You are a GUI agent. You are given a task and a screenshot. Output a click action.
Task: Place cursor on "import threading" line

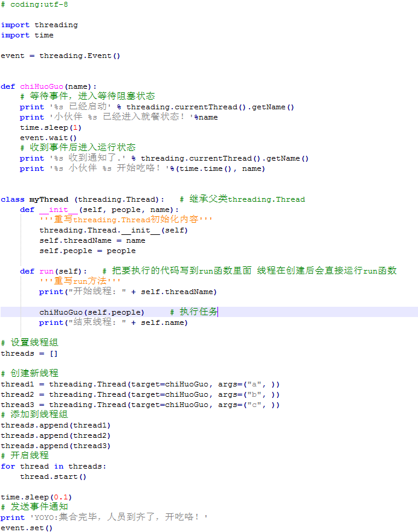point(39,25)
